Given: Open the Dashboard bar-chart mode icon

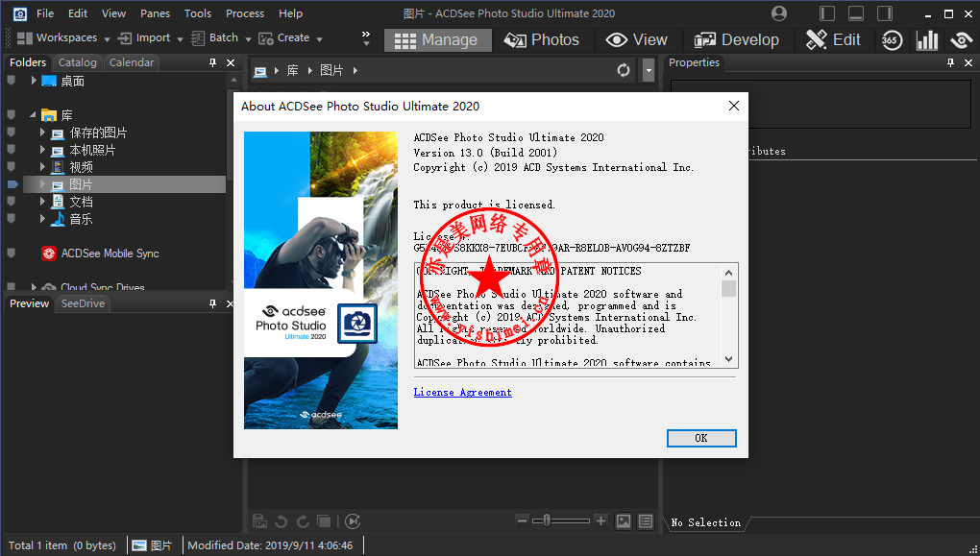Looking at the screenshot, I should (x=927, y=40).
